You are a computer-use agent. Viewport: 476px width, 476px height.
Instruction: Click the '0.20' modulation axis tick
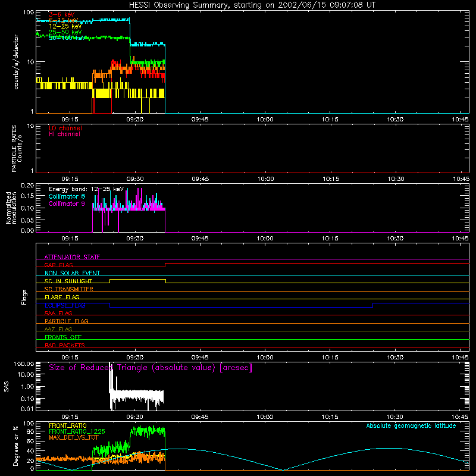pos(27,186)
